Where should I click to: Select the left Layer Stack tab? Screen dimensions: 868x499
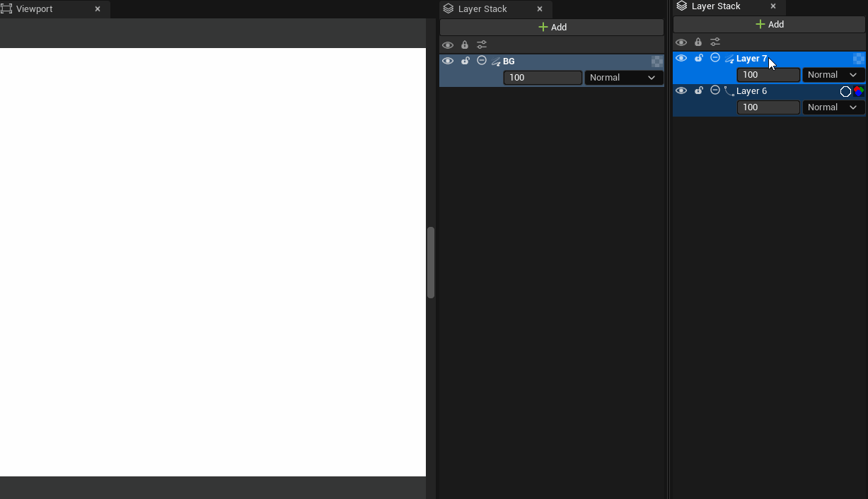[482, 9]
